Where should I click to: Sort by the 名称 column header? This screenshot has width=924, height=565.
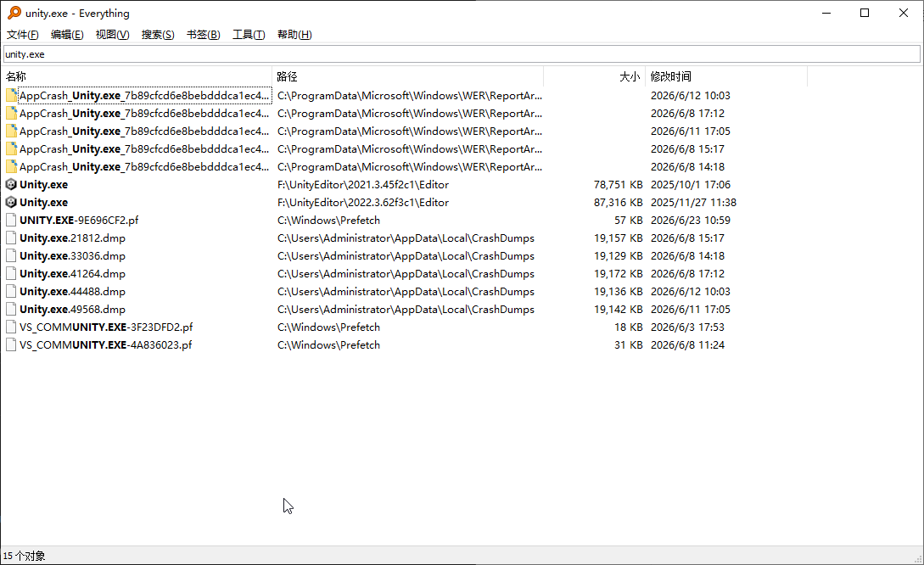pyautogui.click(x=136, y=76)
